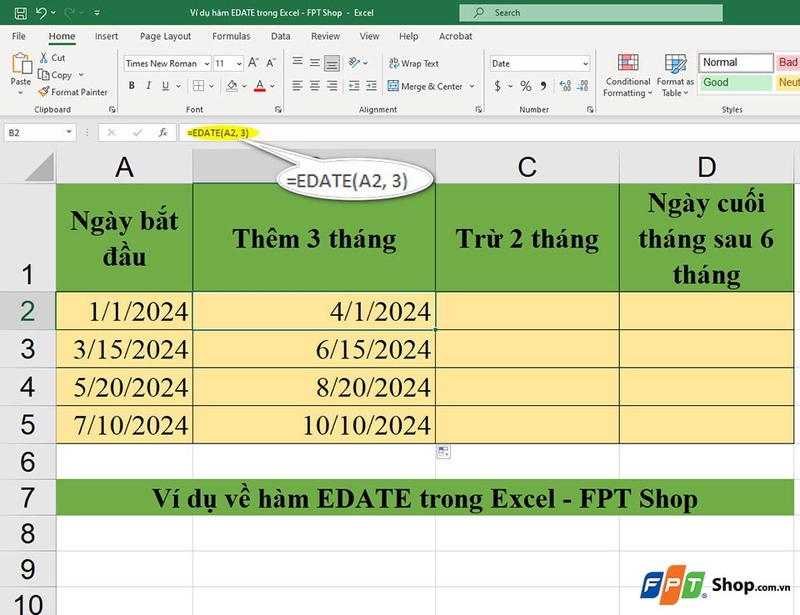Expand the Paste options arrow
Viewport: 800px width, 615px height.
[20, 93]
